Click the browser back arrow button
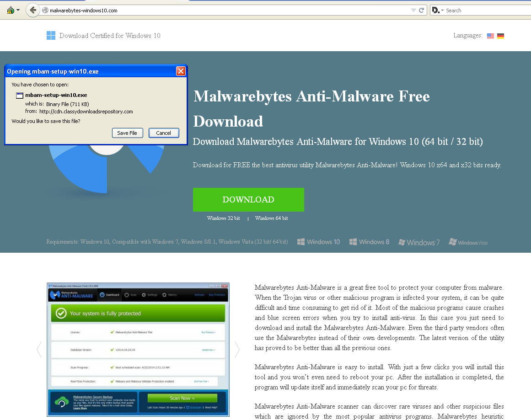Viewport: 531px width, 420px height. point(32,10)
